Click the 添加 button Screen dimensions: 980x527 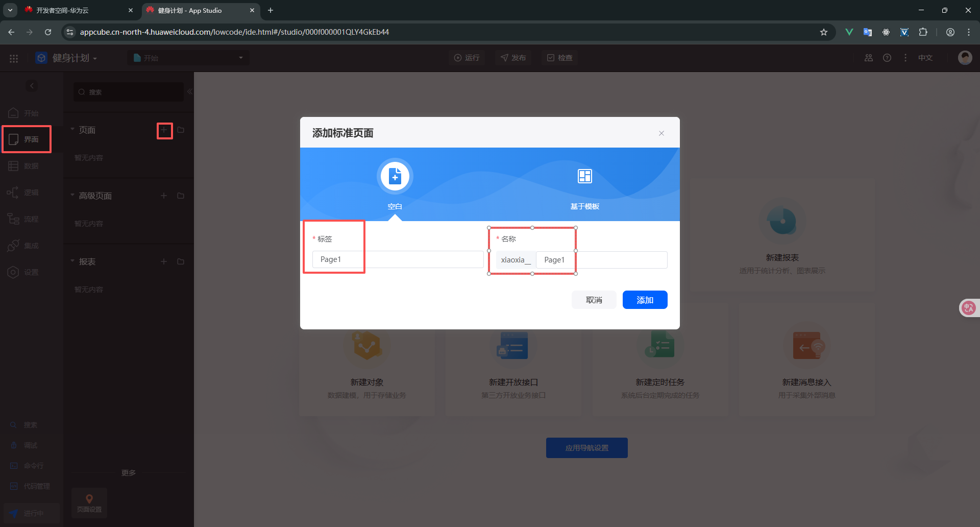(645, 300)
